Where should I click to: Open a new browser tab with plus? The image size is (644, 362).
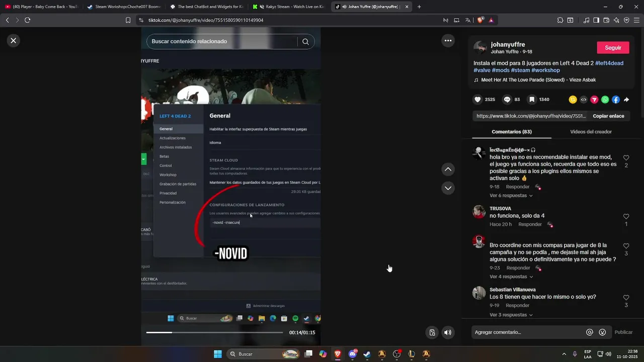click(x=419, y=7)
